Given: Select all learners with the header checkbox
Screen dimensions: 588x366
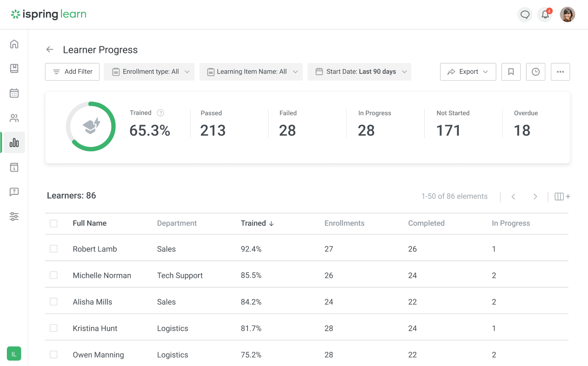Looking at the screenshot, I should [x=53, y=224].
